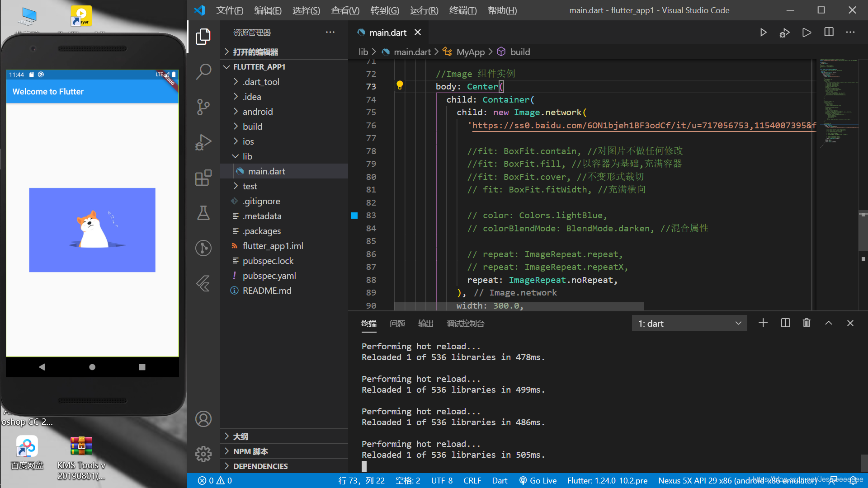Expand the DEPENDENCIES section
This screenshot has height=488, width=868.
pyautogui.click(x=283, y=466)
